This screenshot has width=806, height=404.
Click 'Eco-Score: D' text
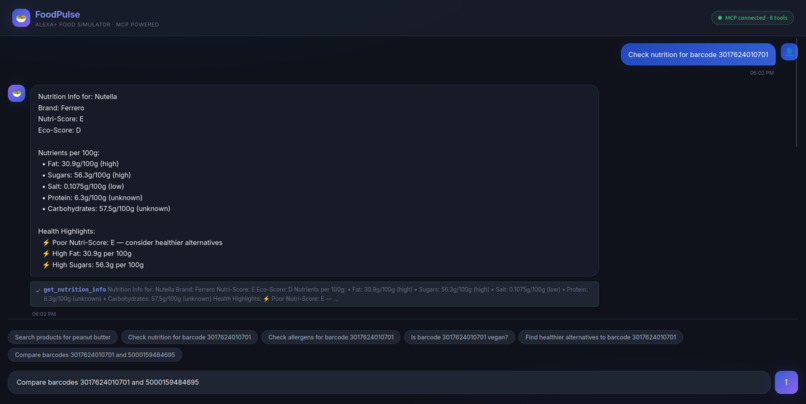point(60,130)
